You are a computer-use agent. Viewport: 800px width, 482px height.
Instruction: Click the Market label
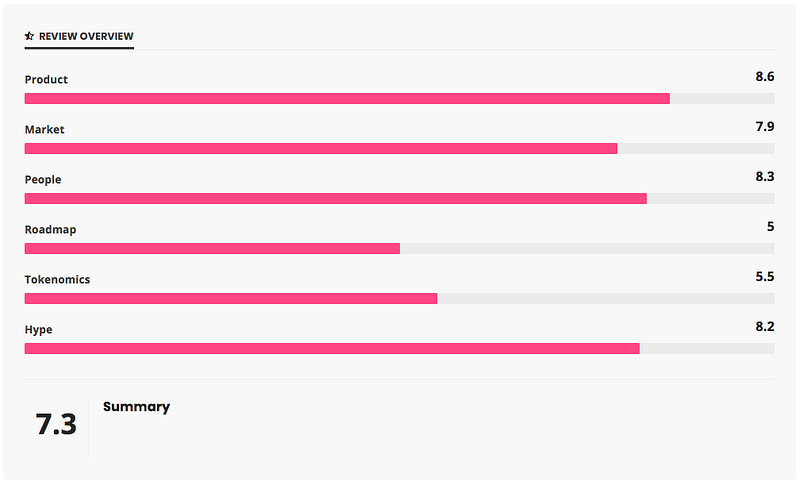(x=45, y=130)
